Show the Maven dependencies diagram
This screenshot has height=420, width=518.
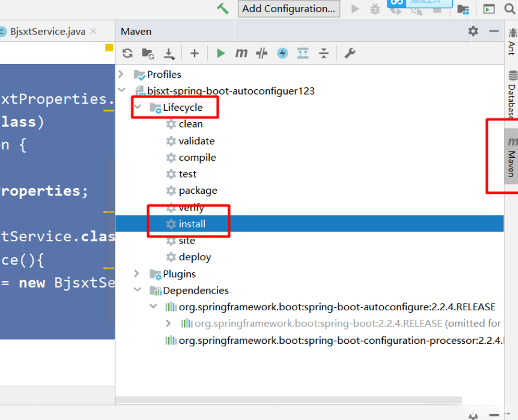point(303,53)
